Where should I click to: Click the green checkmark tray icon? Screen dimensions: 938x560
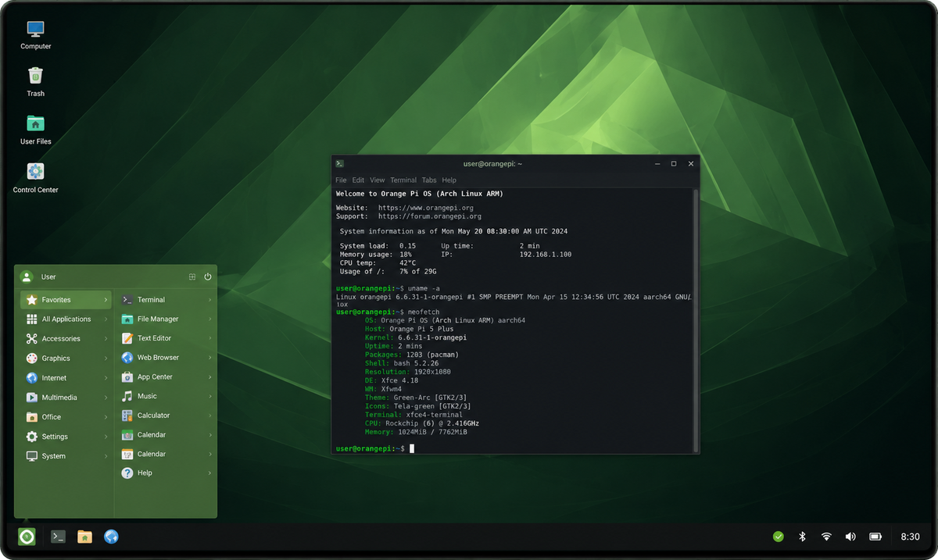pos(778,537)
